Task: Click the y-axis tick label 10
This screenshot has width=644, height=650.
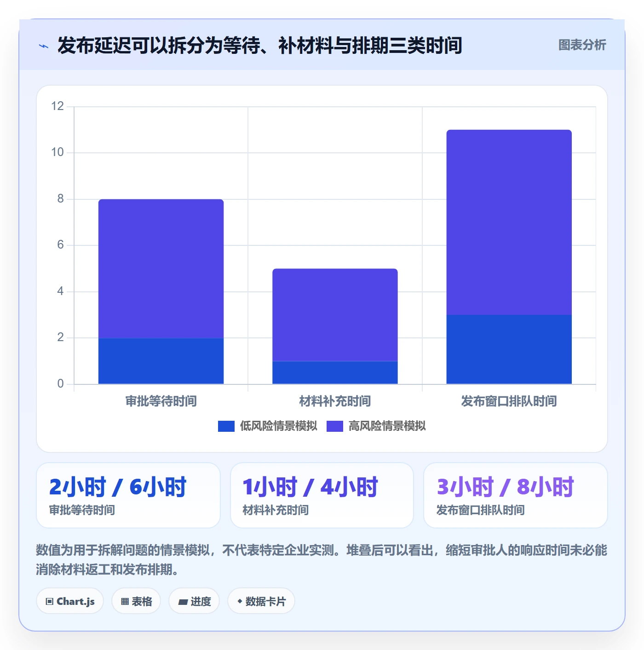Action: (x=57, y=152)
